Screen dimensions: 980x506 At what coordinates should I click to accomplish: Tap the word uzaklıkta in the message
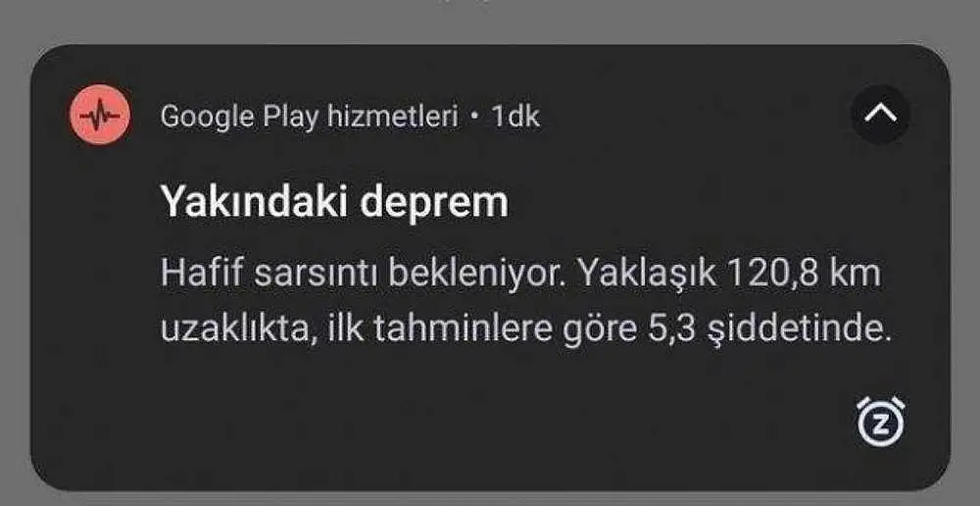(x=235, y=329)
